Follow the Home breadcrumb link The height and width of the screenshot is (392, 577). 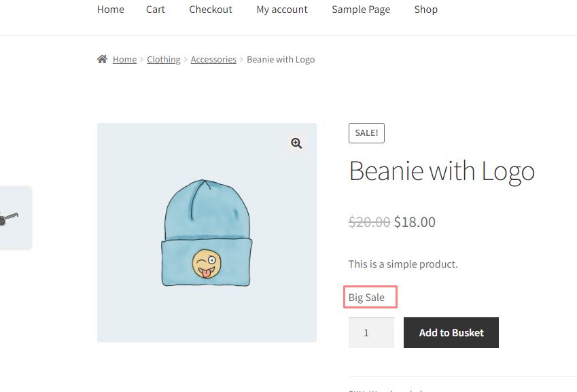click(x=124, y=60)
